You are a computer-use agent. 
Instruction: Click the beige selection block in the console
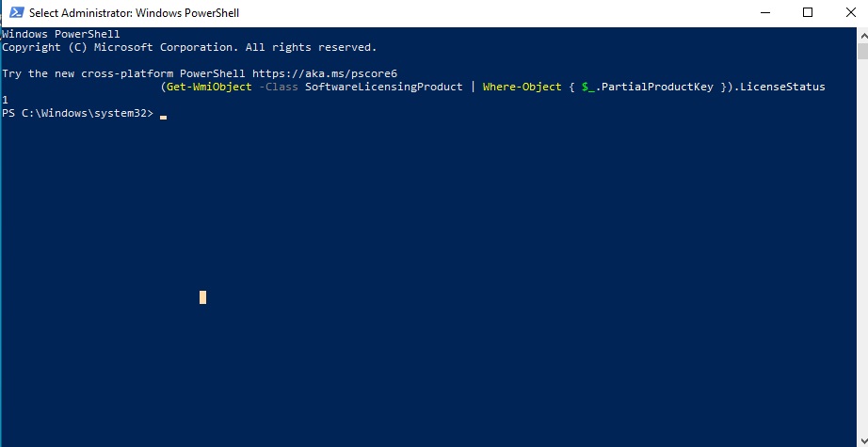(202, 297)
